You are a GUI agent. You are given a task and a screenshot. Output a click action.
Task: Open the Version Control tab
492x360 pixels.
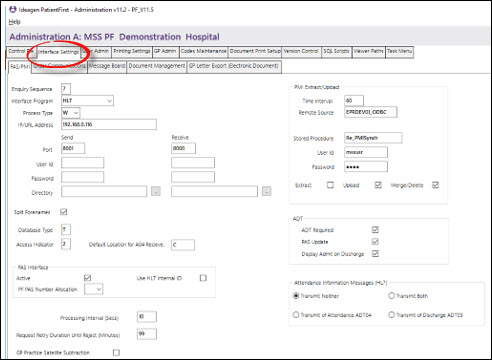click(301, 52)
